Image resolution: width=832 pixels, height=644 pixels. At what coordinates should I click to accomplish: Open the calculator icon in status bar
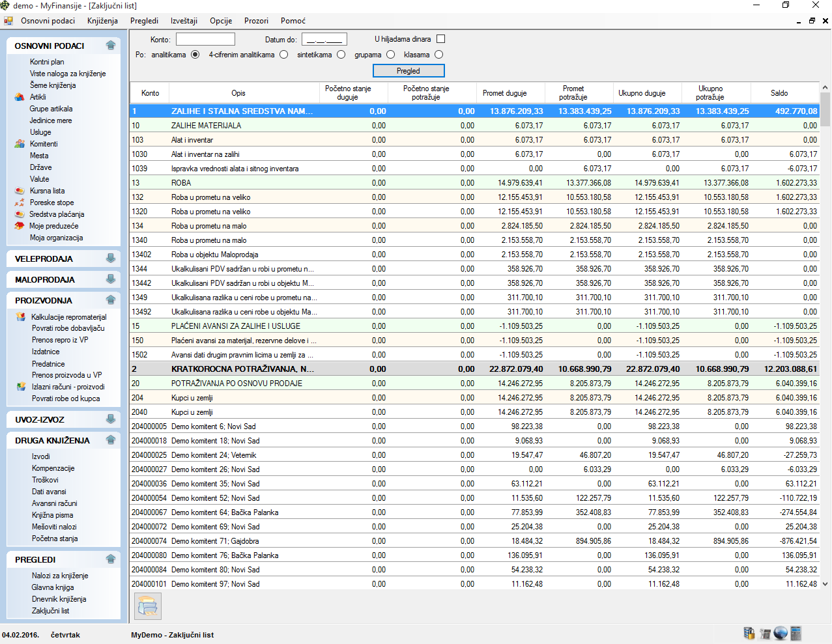point(796,634)
